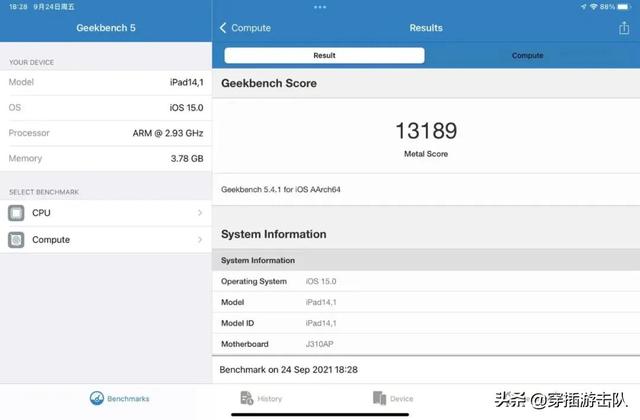
Task: Tap the Results page title
Action: click(x=426, y=28)
